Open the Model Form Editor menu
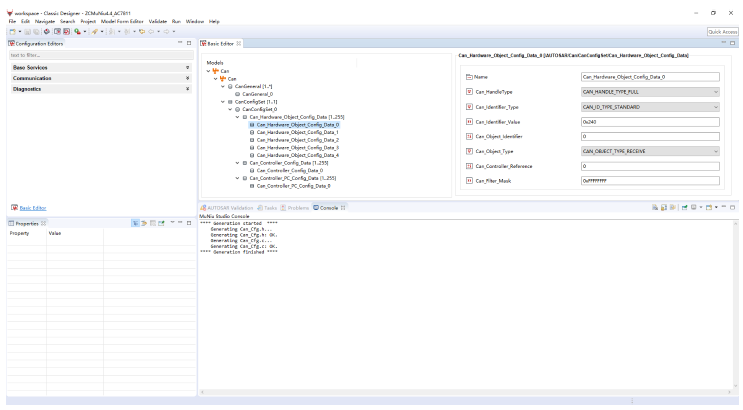 [122, 21]
